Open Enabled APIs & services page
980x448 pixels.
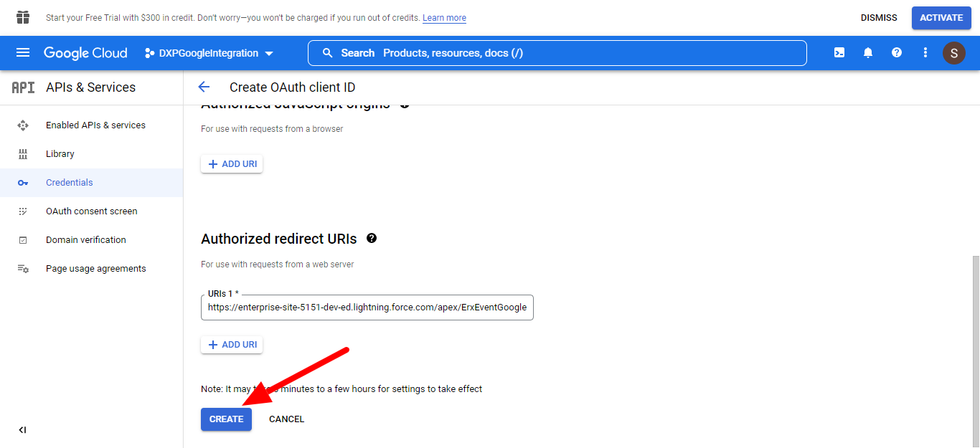click(95, 125)
